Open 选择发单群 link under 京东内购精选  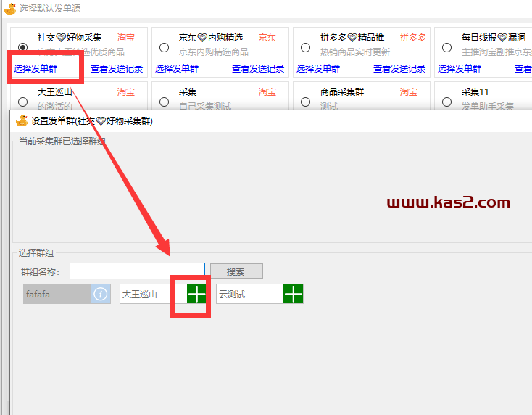coord(177,69)
